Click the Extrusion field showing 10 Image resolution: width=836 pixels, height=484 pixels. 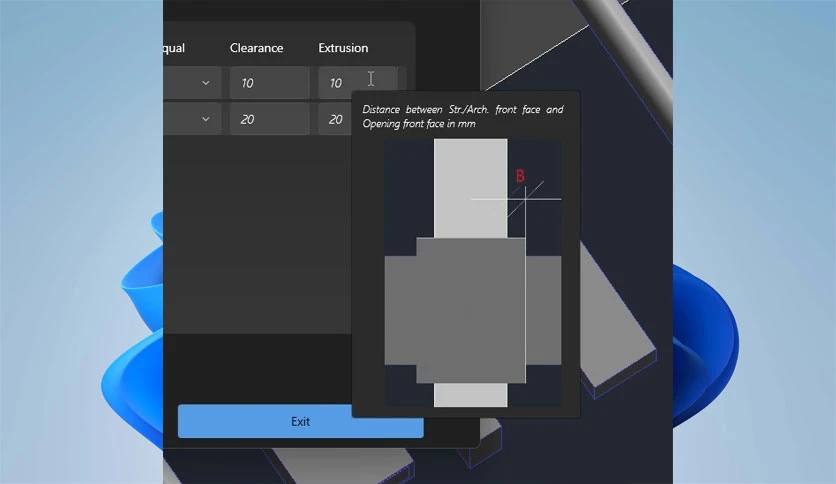click(x=358, y=83)
